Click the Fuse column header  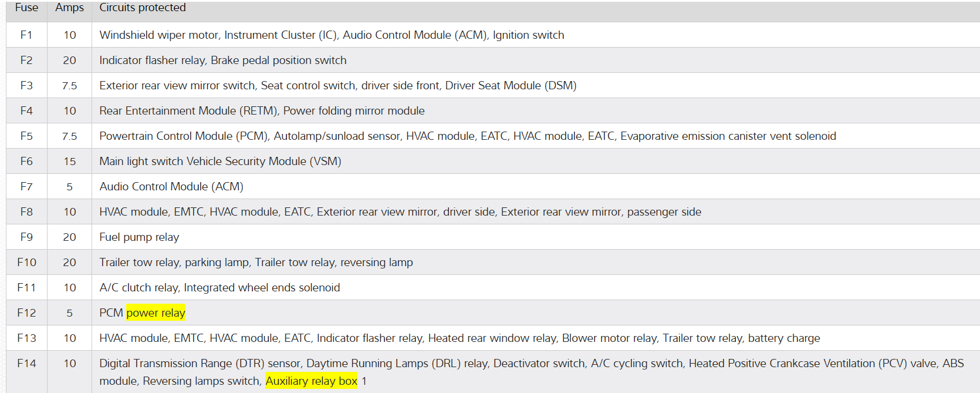click(x=26, y=8)
